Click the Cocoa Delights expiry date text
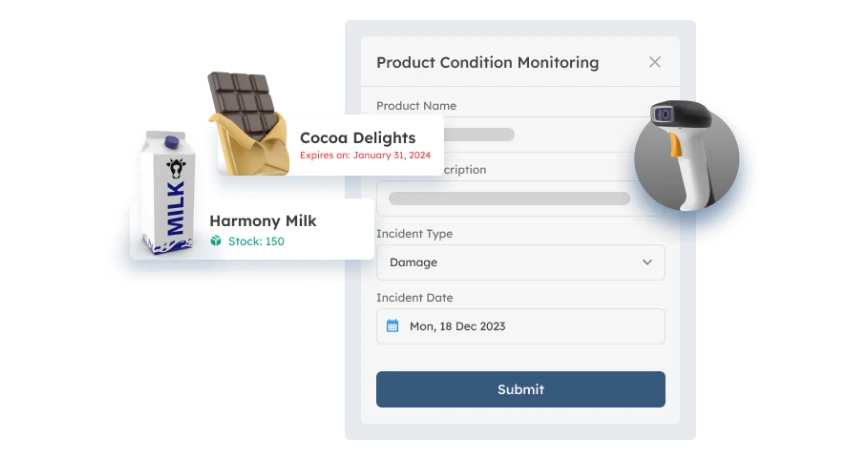847x460 pixels. click(x=365, y=155)
